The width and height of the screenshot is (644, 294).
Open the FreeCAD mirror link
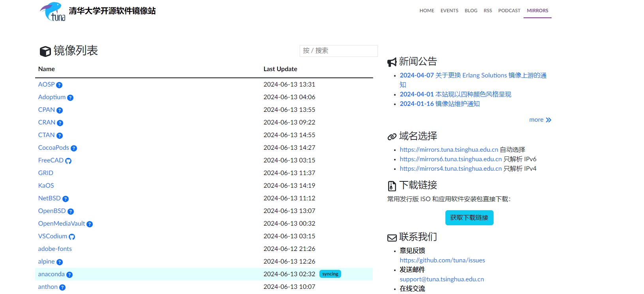tap(51, 160)
